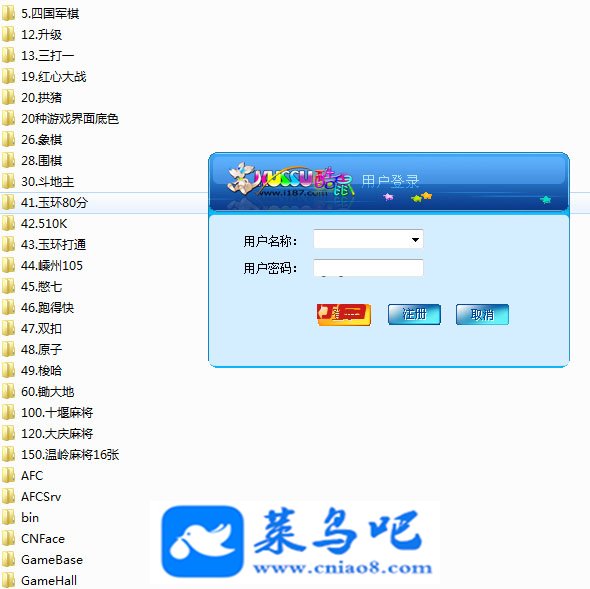Click the folder icon next to 30.斗地主
The image size is (590, 589).
[x=8, y=181]
